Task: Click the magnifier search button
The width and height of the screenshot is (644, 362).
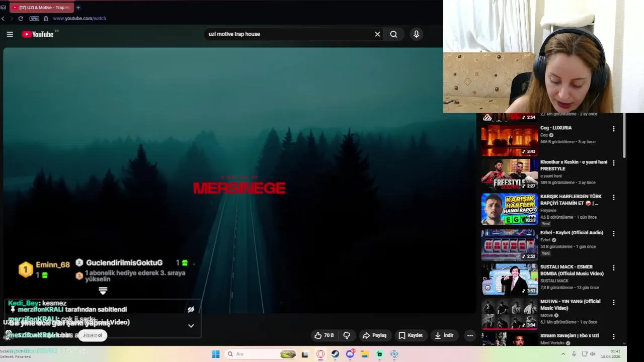Action: (393, 34)
